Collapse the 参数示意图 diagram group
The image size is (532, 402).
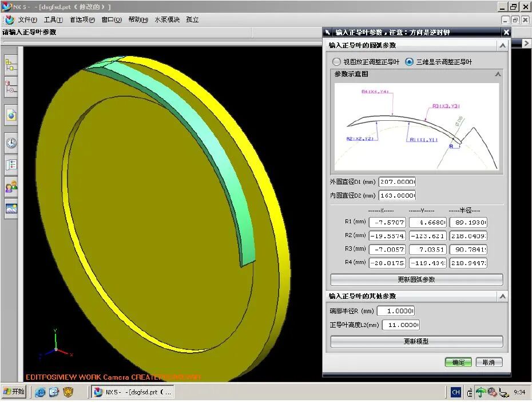498,74
